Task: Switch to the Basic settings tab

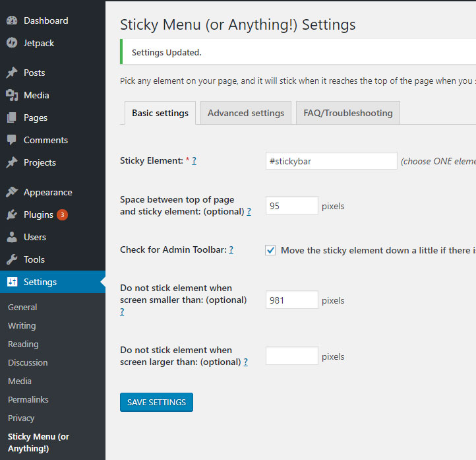Action: (160, 113)
